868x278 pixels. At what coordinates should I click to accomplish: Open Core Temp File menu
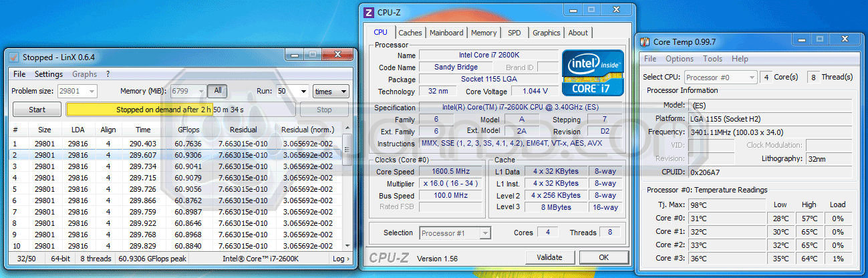(650, 59)
